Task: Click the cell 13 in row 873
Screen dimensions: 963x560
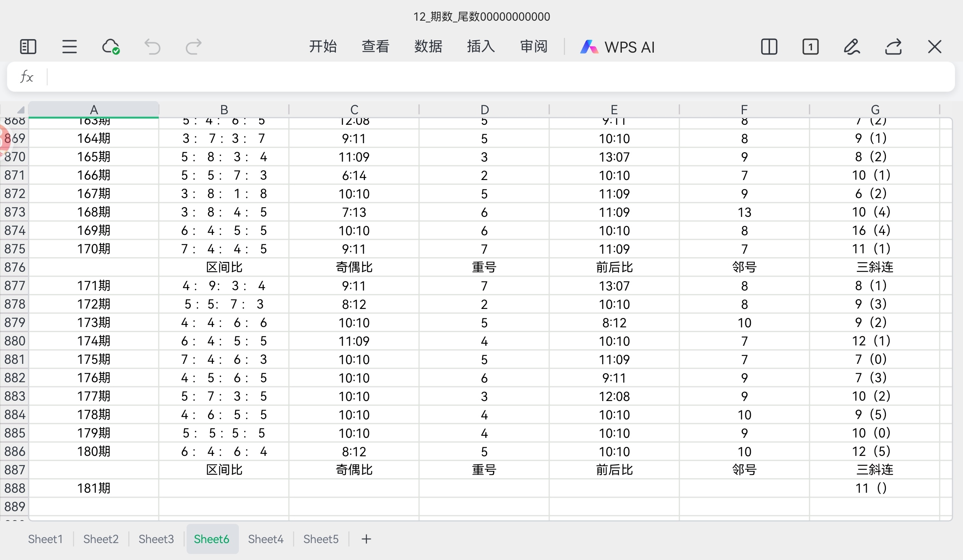Action: [x=744, y=212]
